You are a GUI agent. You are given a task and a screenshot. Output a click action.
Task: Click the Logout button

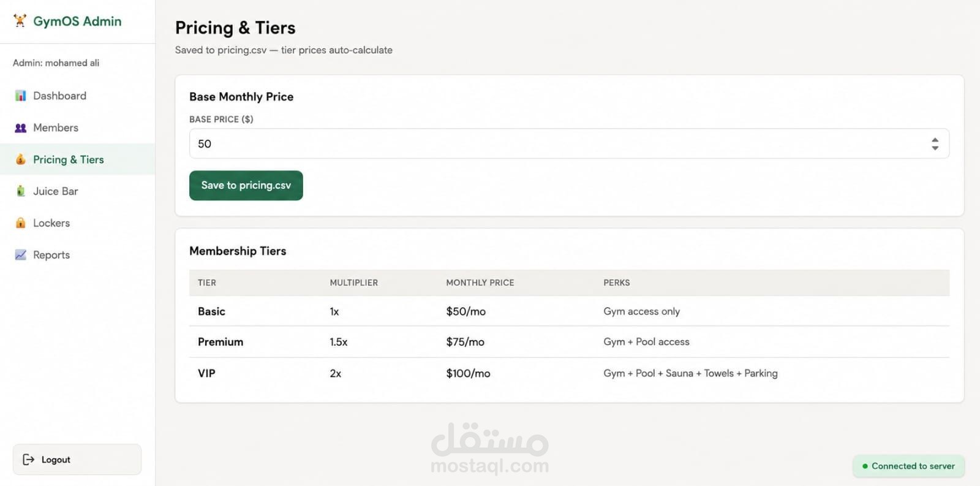point(77,460)
